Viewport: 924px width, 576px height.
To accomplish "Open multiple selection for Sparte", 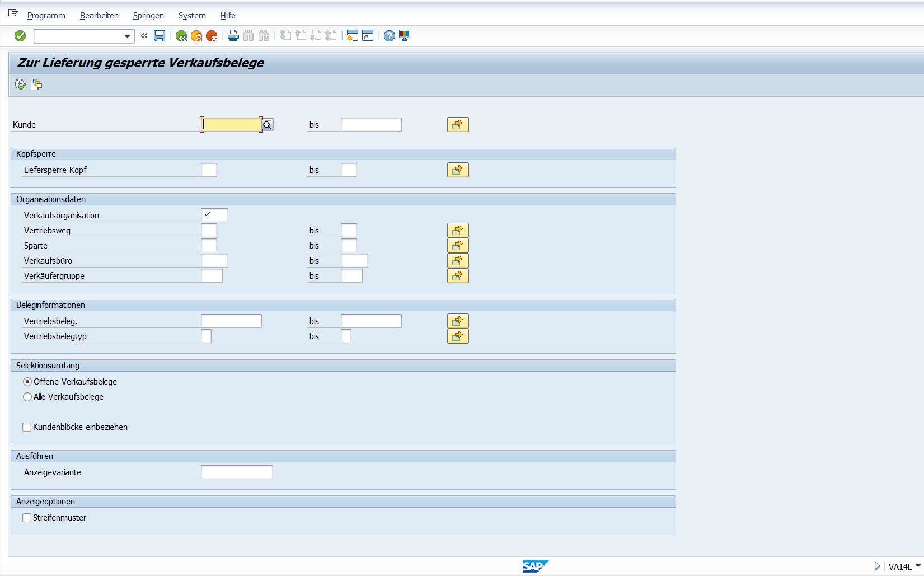I will tap(458, 245).
